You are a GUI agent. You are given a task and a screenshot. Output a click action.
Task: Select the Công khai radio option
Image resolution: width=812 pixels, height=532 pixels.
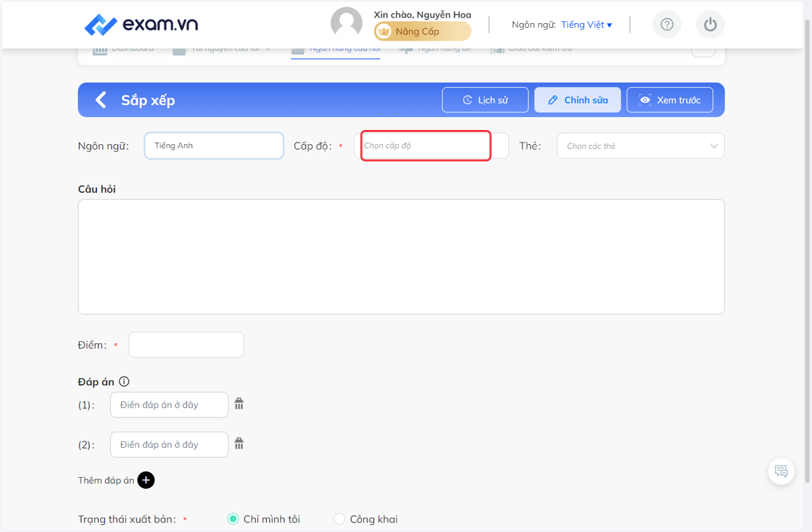340,519
